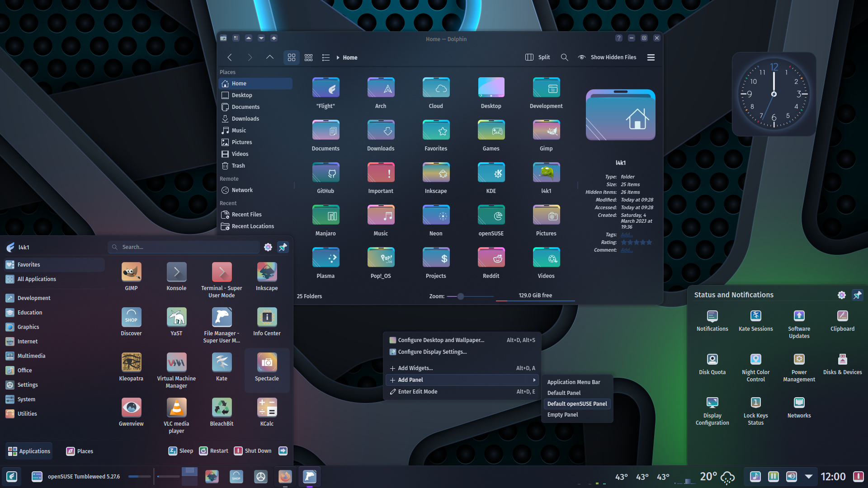This screenshot has height=488, width=868.
Task: Pin the application launcher open
Action: [283, 247]
